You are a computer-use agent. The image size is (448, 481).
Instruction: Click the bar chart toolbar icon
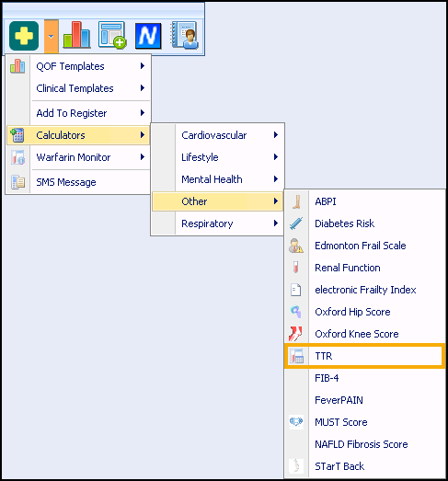76,35
